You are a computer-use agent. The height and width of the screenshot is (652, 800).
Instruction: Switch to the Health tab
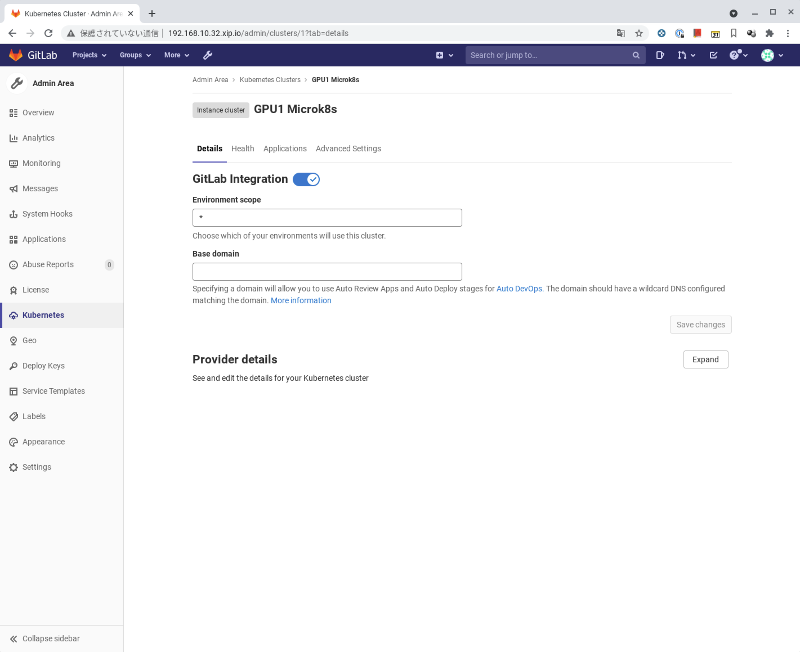242,148
